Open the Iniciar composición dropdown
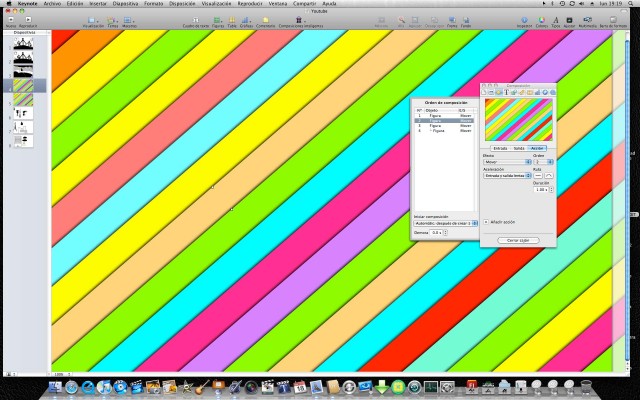Viewport: 640px width, 400px height. click(x=445, y=223)
